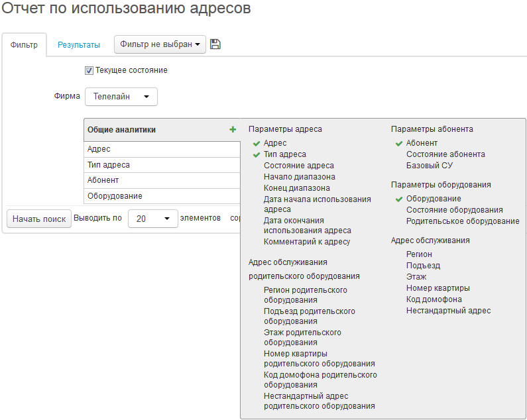Add Состояние адреса parameter
Viewport: 527px width, 420px height.
[x=298, y=166]
